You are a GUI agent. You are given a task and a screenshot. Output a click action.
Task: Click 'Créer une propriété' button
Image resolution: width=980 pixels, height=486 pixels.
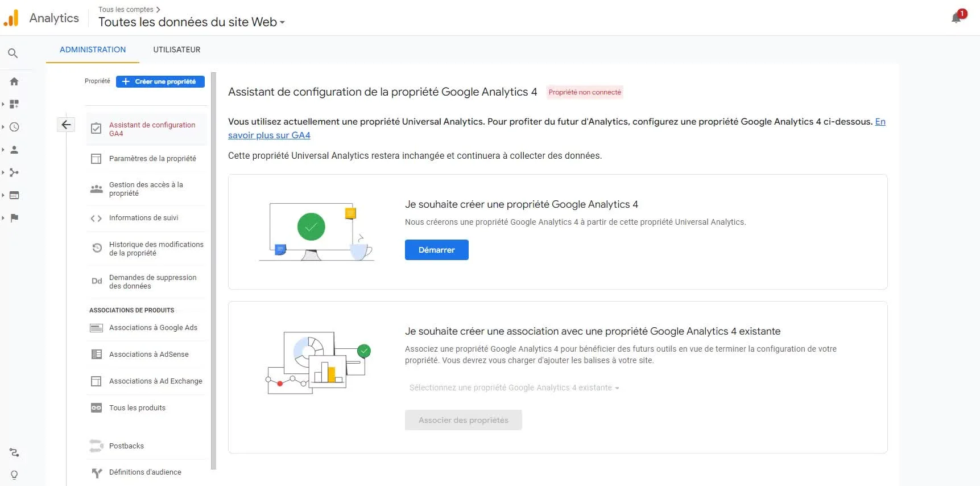click(x=160, y=81)
